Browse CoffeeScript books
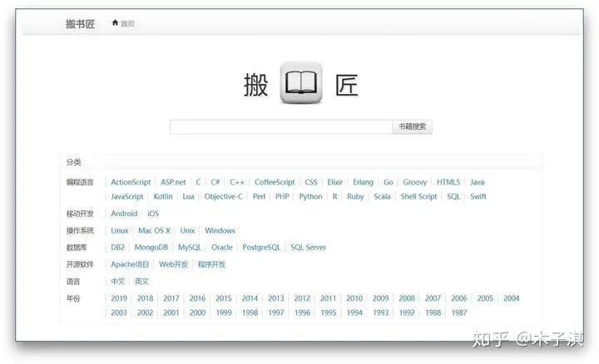The image size is (599, 364). pyautogui.click(x=275, y=182)
